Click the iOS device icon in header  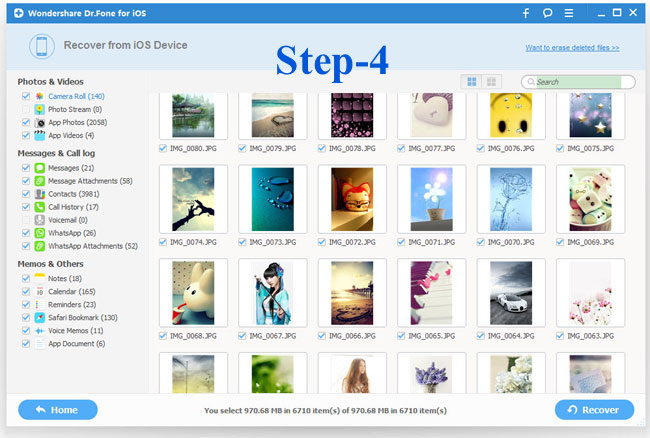tap(40, 47)
